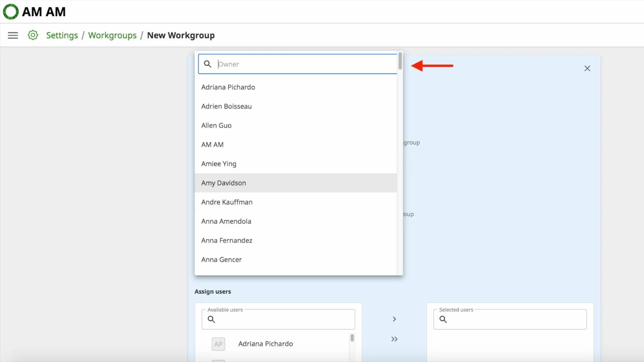
Task: Click the Owner search magnifier icon
Action: point(208,64)
